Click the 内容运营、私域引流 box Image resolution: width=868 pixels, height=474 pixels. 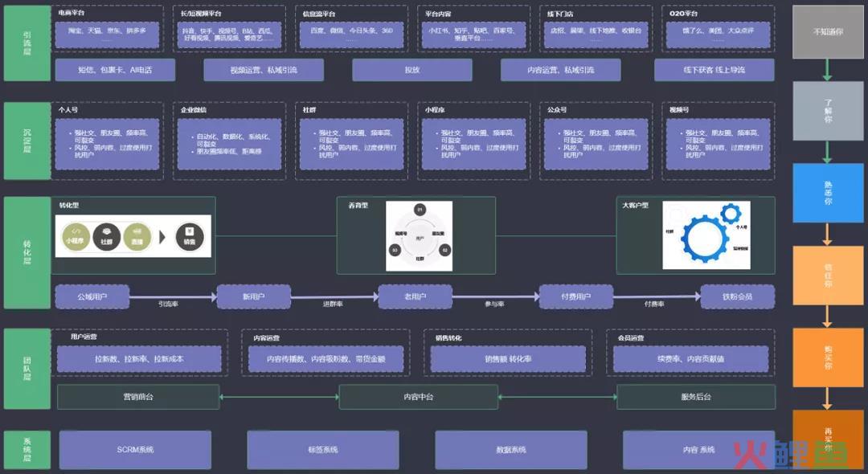(561, 70)
